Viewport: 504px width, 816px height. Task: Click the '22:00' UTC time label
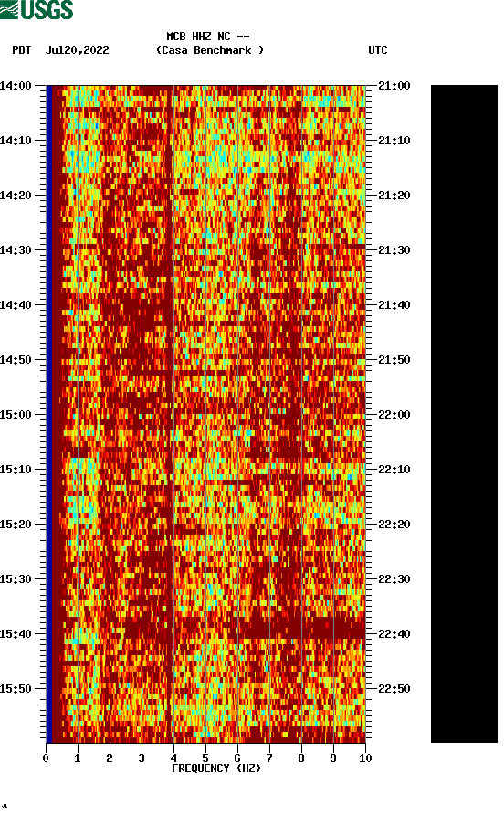[x=394, y=415]
